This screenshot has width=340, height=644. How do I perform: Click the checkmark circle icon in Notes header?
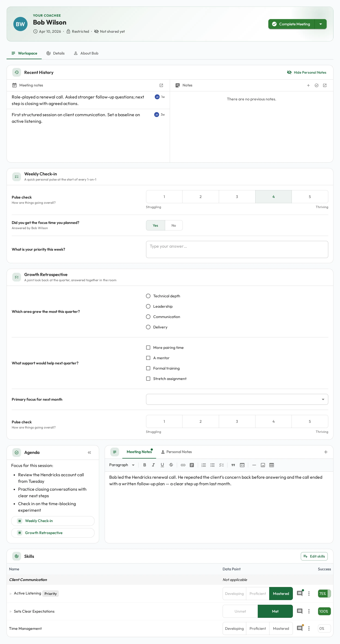pyautogui.click(x=317, y=85)
